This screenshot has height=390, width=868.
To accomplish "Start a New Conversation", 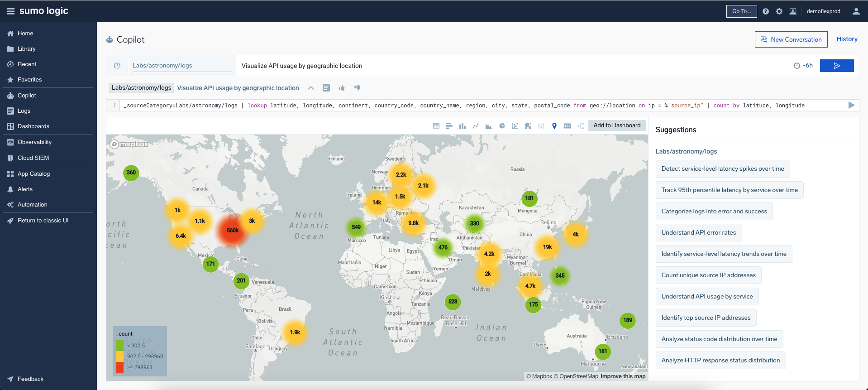I will [791, 39].
